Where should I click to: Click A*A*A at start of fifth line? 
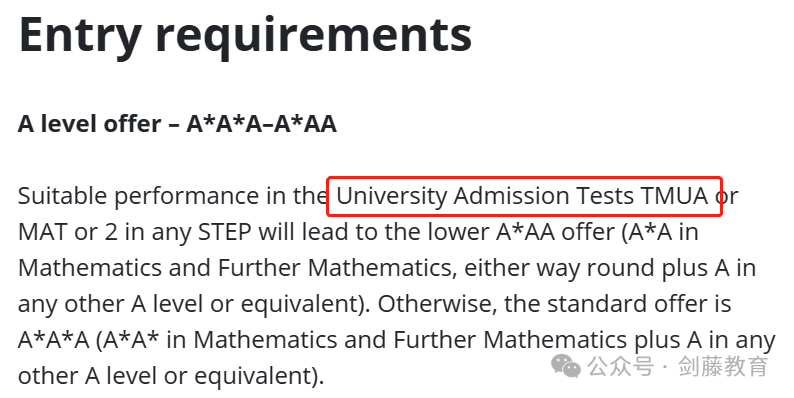54,341
